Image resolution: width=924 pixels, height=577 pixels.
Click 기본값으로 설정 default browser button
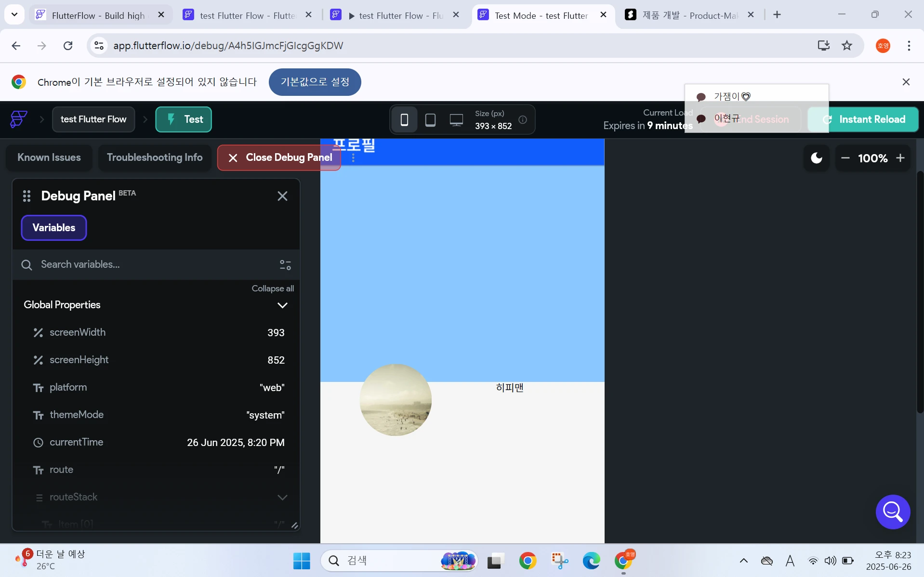click(315, 82)
